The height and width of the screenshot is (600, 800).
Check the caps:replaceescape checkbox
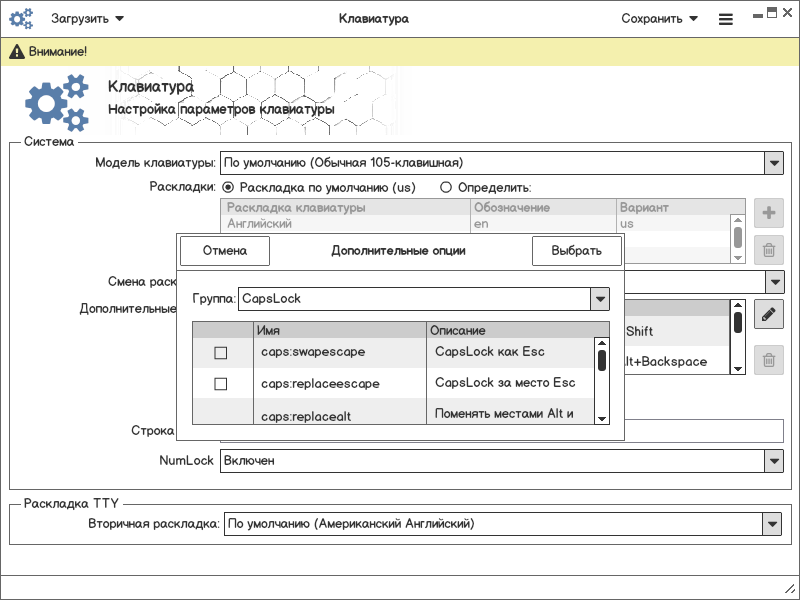(221, 384)
